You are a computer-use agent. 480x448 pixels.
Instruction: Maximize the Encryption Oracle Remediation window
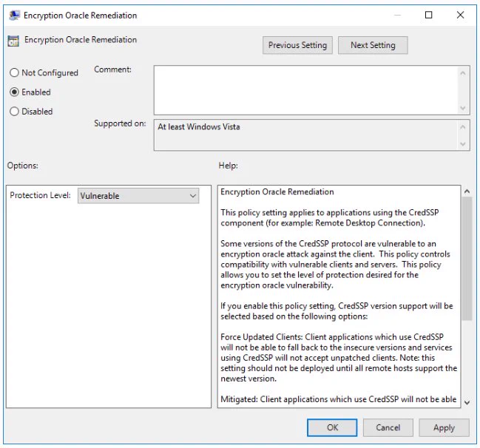click(x=428, y=15)
